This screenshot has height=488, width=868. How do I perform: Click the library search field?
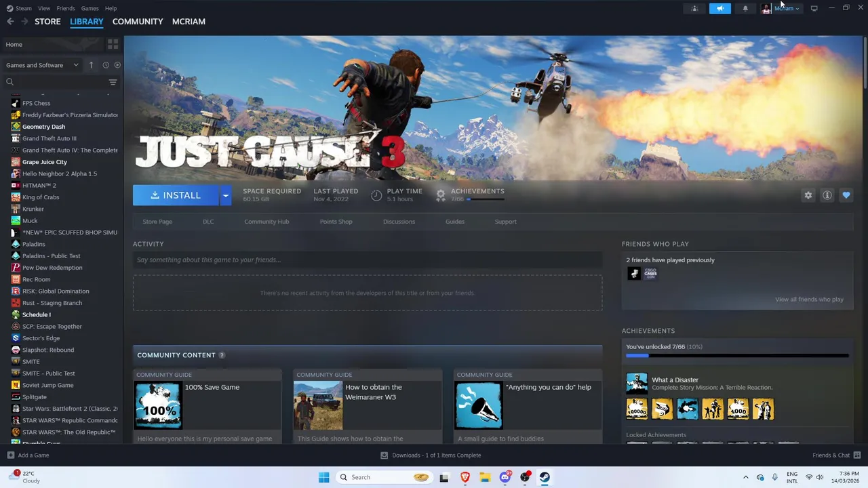[x=56, y=82]
